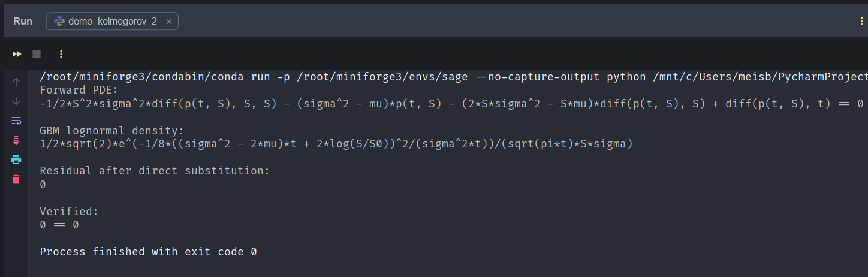Enable scroll to end of output
Screen dimensions: 868x277
pos(16,140)
